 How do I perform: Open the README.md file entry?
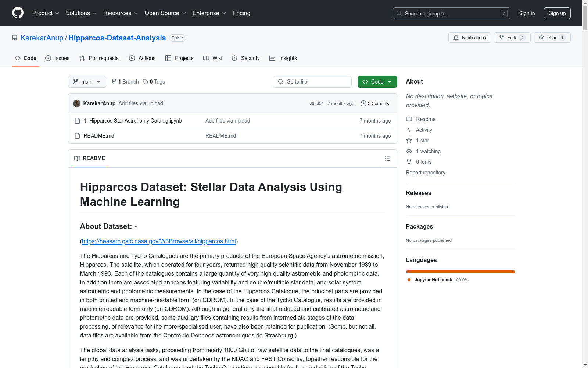[99, 136]
